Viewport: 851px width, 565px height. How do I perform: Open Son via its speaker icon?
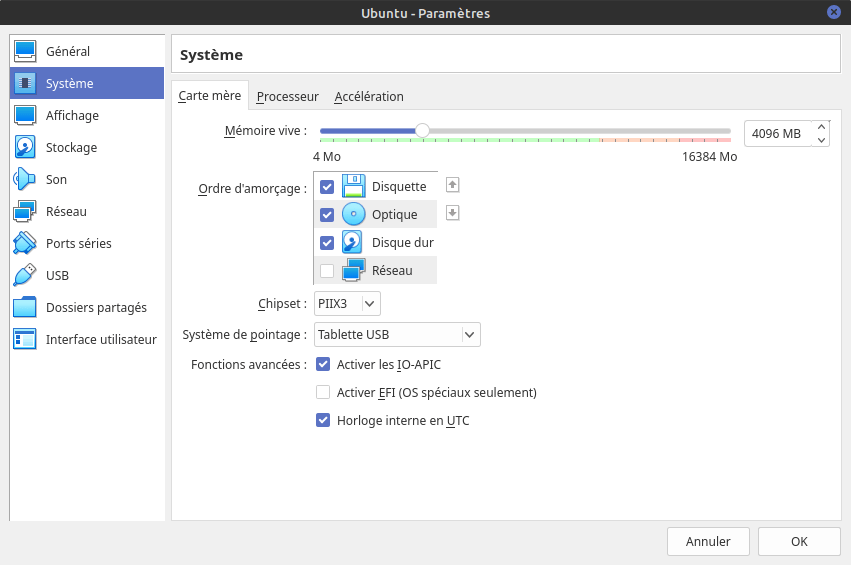25,179
